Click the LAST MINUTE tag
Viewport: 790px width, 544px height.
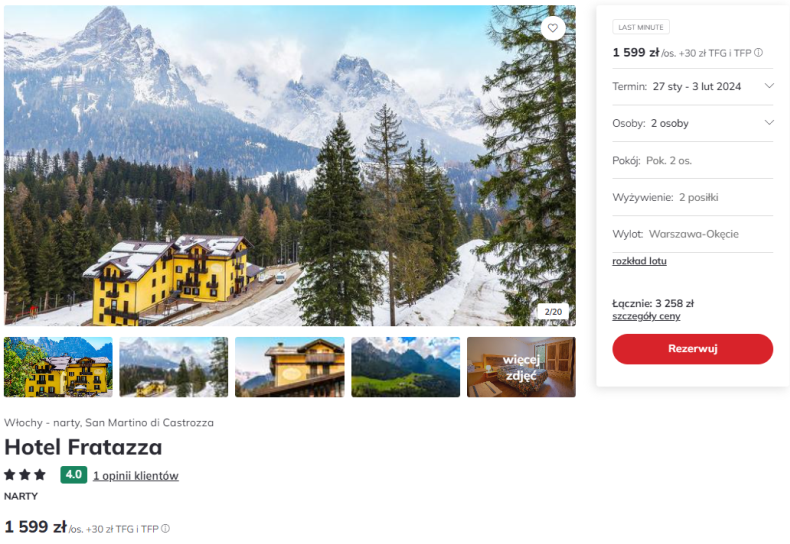[640, 27]
